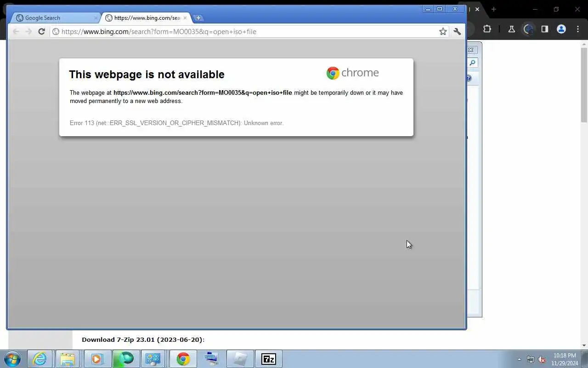Minimize the old Chrome window
588x368 pixels.
click(428, 9)
